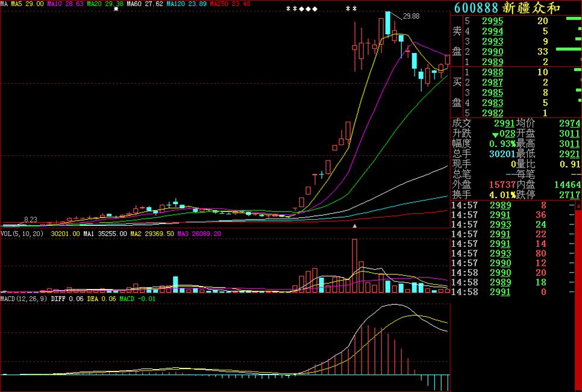The width and height of the screenshot is (582, 392).
Task: Click the MA label at the chart's top-left
Action: (4, 4)
